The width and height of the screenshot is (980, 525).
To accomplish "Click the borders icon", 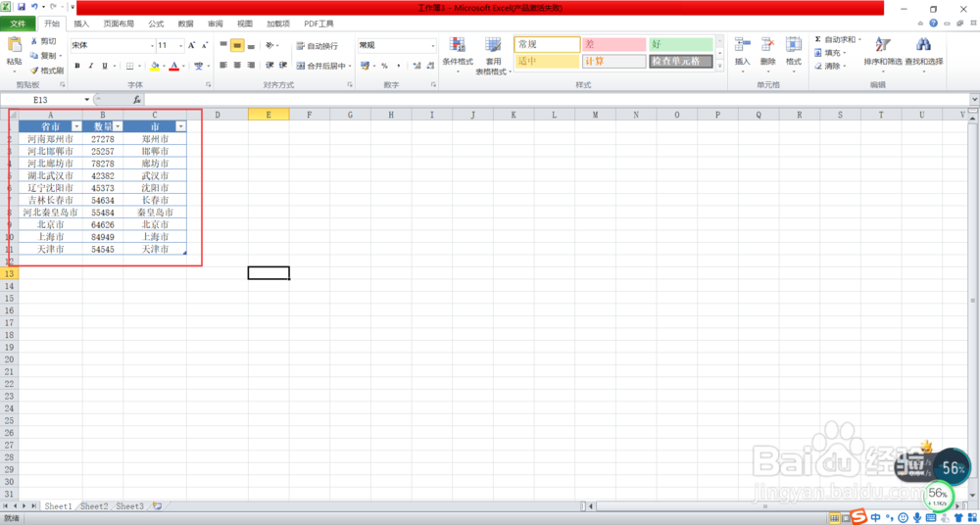I will point(130,66).
